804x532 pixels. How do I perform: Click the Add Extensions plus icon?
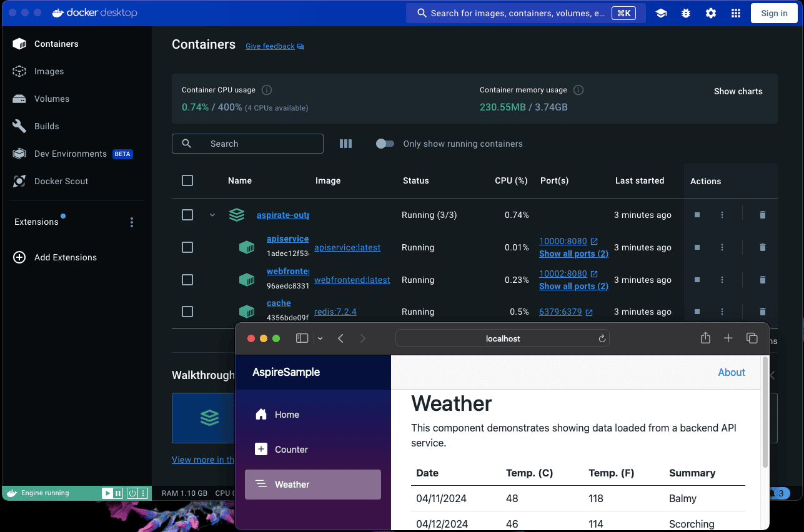19,257
